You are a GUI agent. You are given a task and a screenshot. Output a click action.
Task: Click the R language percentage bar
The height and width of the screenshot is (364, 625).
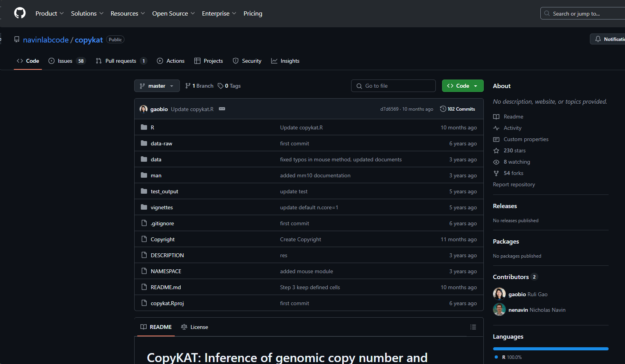[x=551, y=349]
